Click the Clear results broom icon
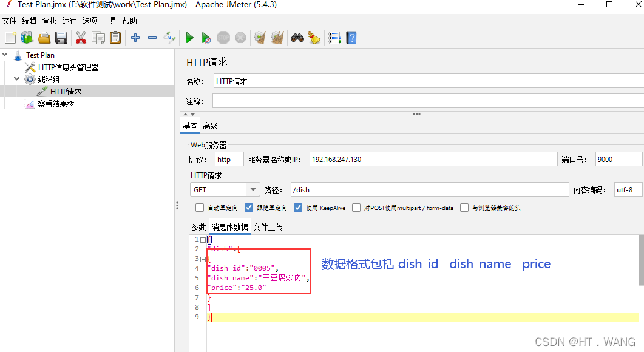 coord(260,38)
